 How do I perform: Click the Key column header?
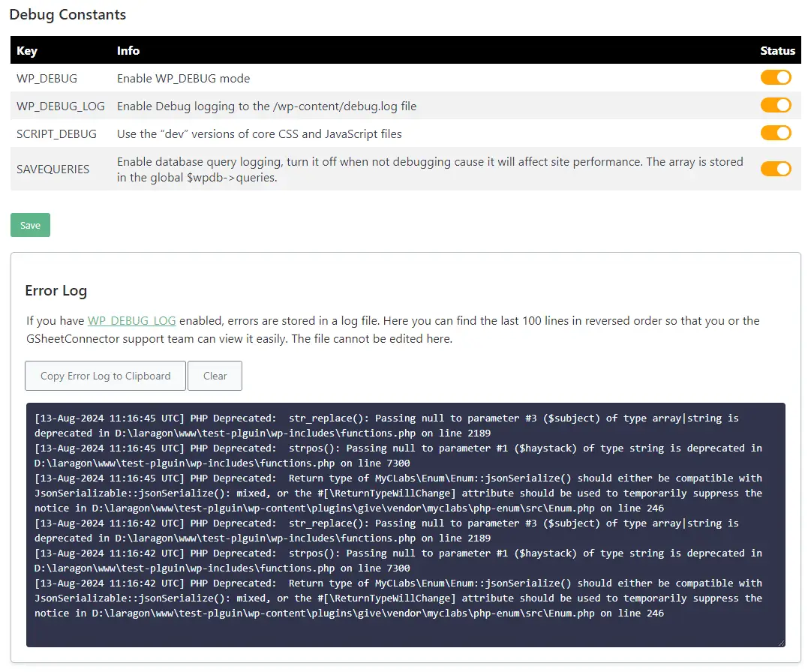click(x=27, y=51)
